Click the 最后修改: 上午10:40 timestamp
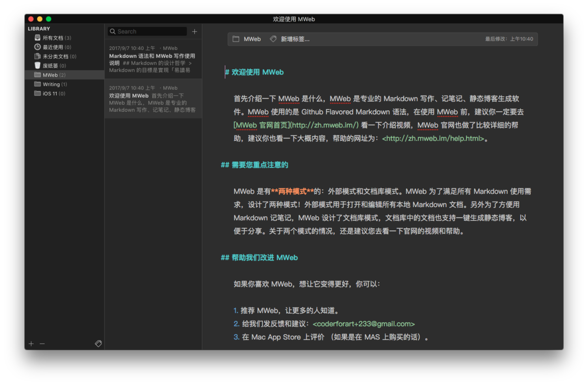The height and width of the screenshot is (385, 588). pyautogui.click(x=509, y=39)
